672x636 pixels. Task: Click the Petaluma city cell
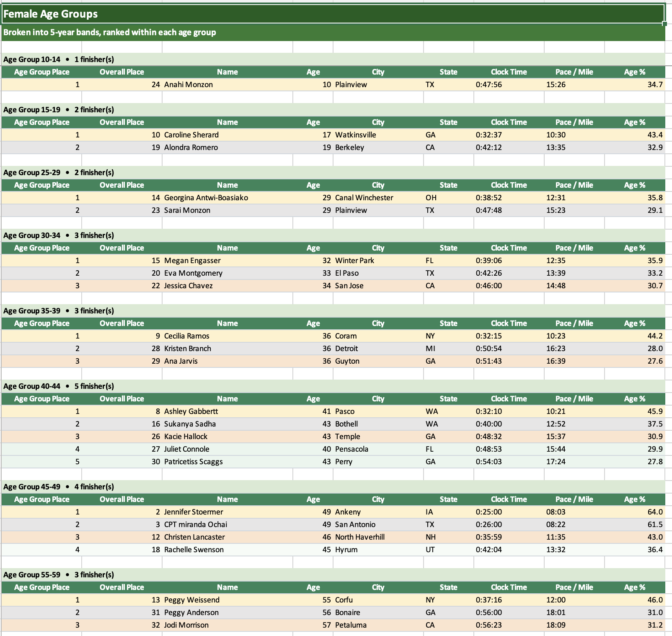pos(351,625)
